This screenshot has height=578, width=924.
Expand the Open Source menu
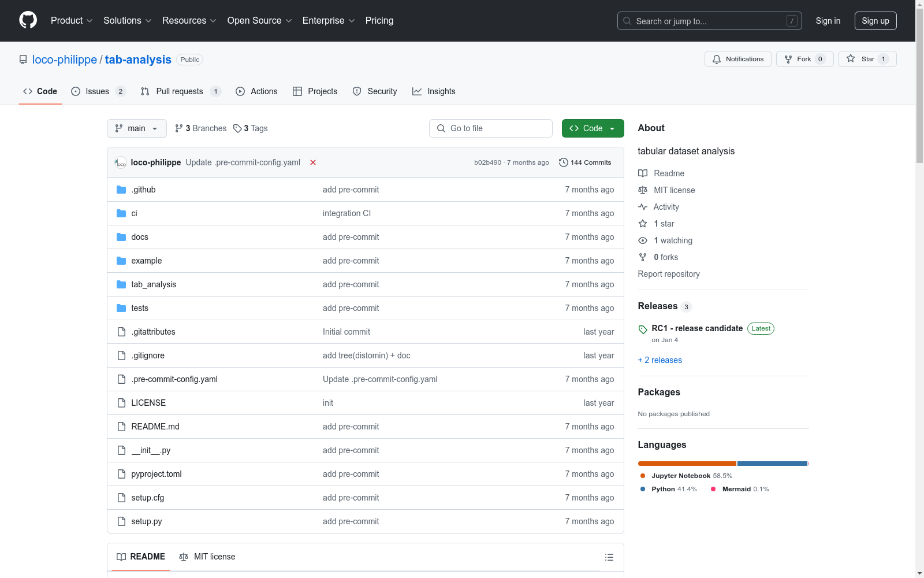click(260, 21)
